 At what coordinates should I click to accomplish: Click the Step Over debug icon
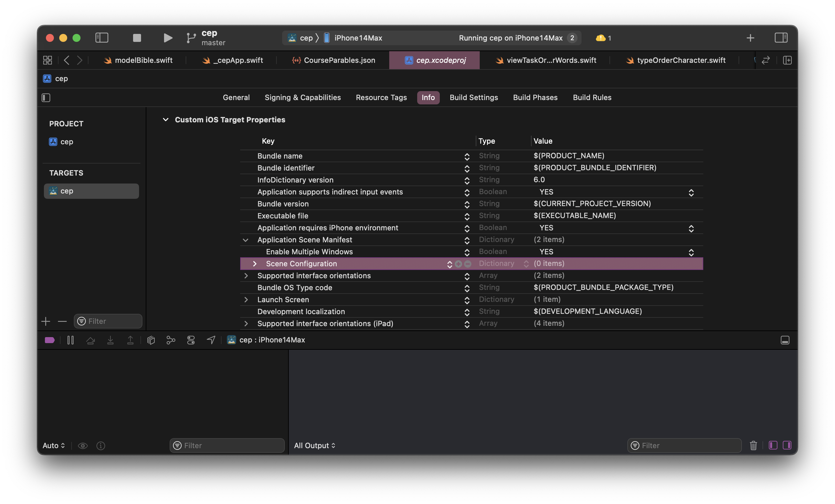[x=90, y=340]
